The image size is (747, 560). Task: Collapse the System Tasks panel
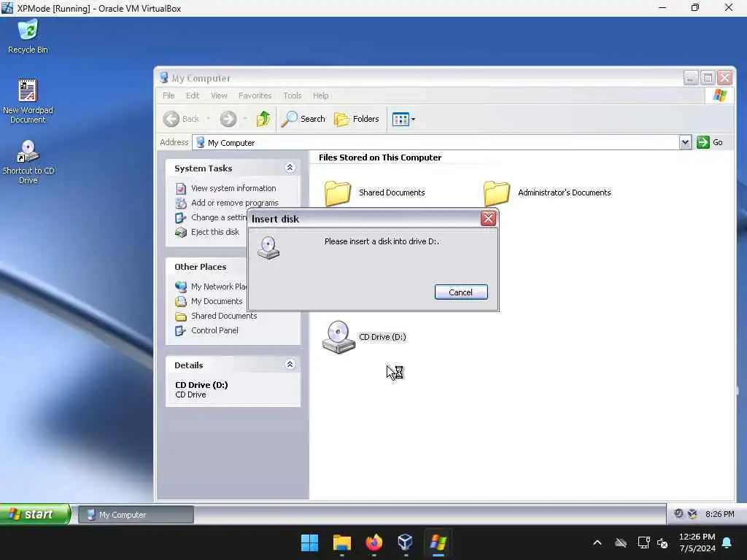(x=290, y=168)
